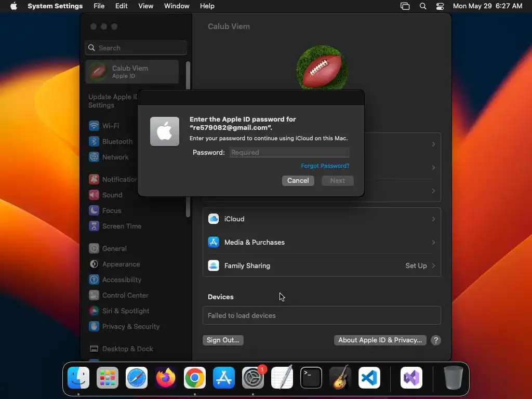Open Visual Studio (purple) from the Dock
The image size is (532, 399).
coord(411,378)
